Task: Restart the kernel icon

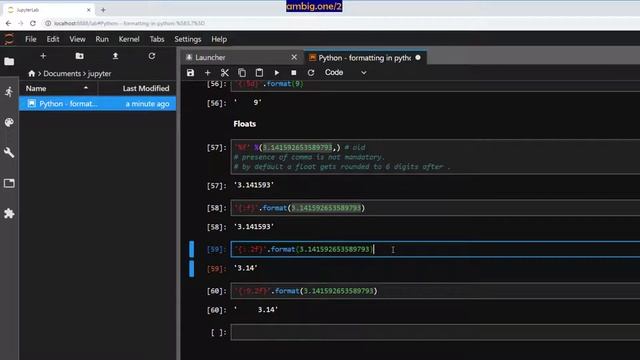Action: point(311,73)
